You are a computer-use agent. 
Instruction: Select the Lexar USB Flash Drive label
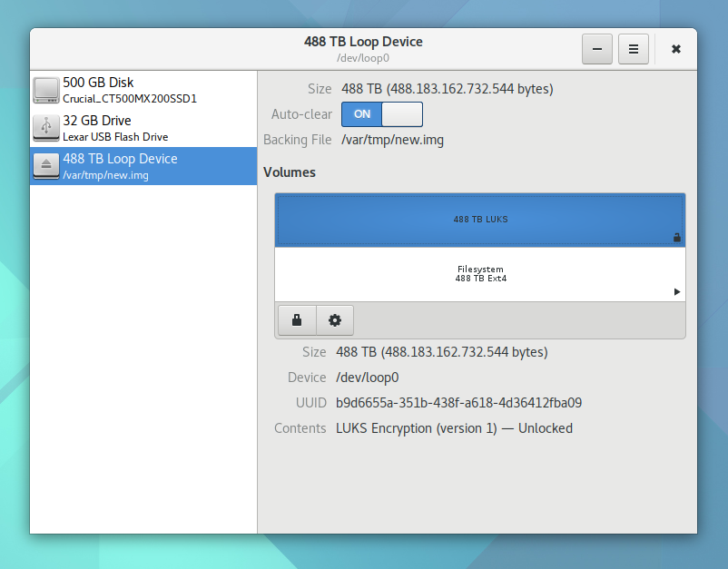pyautogui.click(x=115, y=137)
